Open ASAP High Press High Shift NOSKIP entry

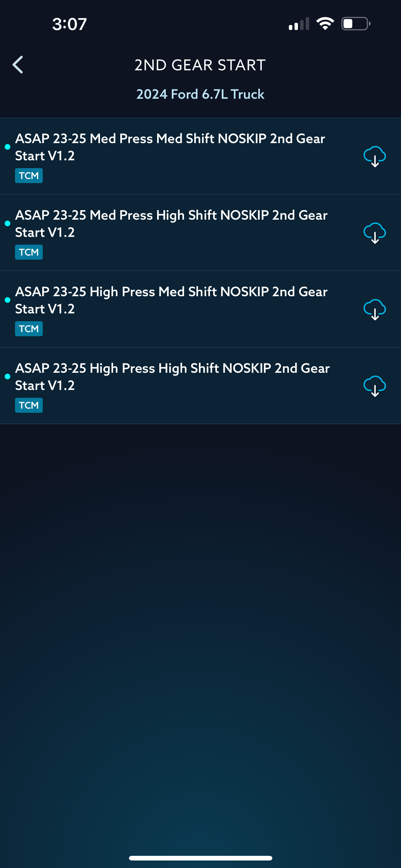pyautogui.click(x=200, y=386)
